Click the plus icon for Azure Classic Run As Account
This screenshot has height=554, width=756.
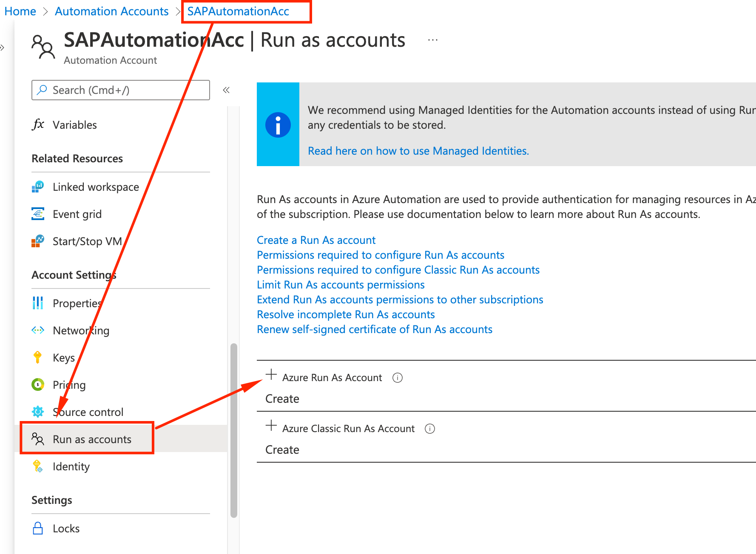tap(271, 426)
